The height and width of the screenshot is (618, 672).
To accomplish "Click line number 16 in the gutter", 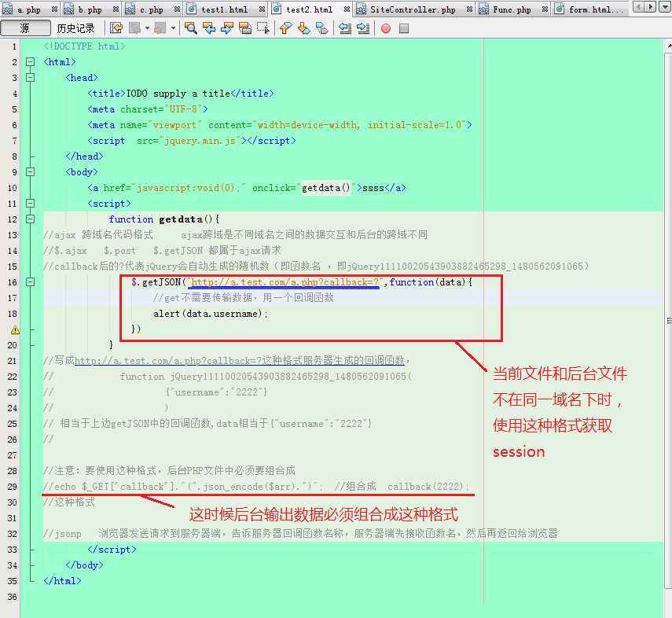I will [x=13, y=282].
